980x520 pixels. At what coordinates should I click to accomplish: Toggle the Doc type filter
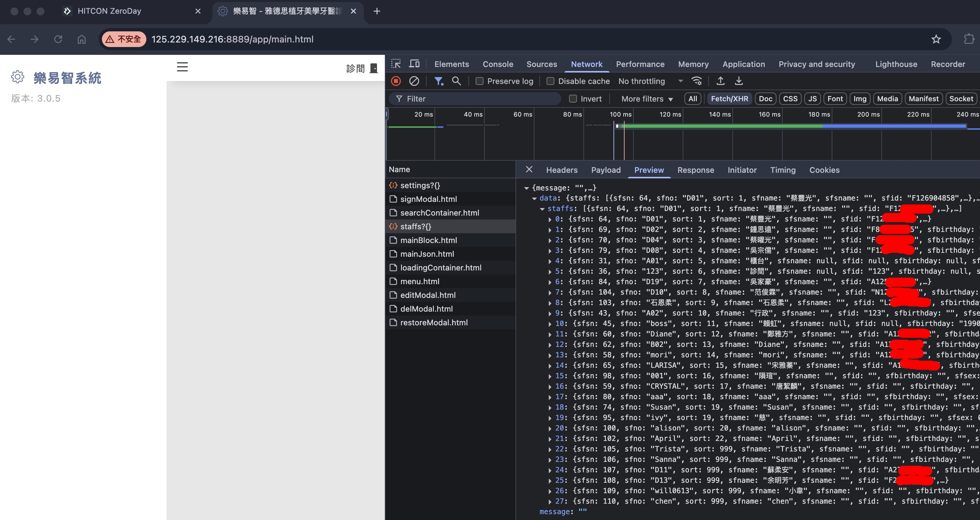point(765,99)
